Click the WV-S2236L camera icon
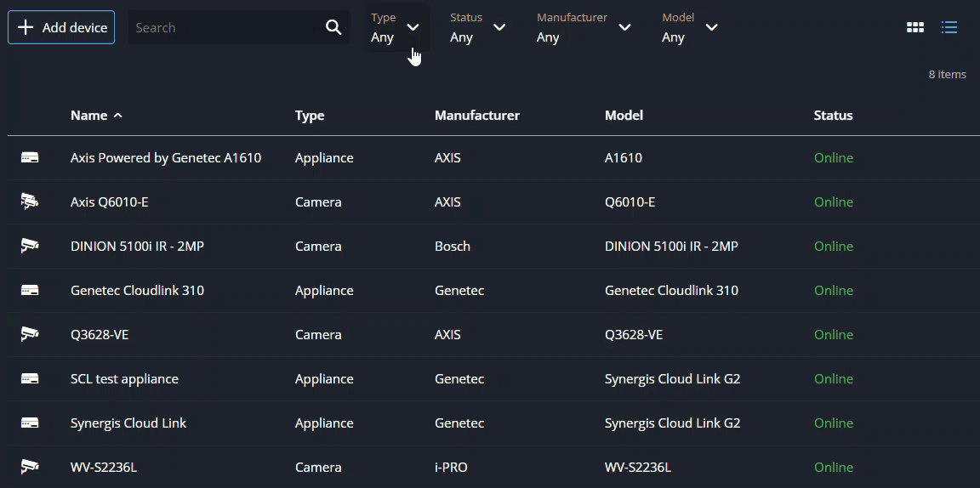The width and height of the screenshot is (980, 488). (30, 468)
